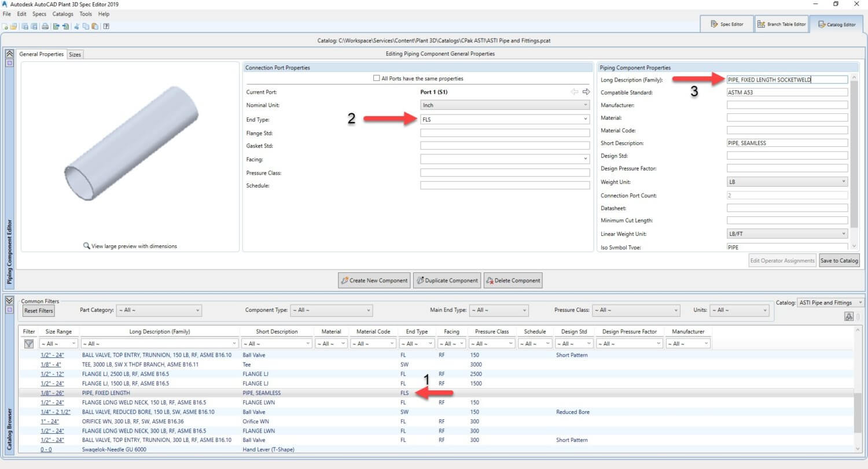Click the Long Description (Family) text field

pyautogui.click(x=786, y=80)
